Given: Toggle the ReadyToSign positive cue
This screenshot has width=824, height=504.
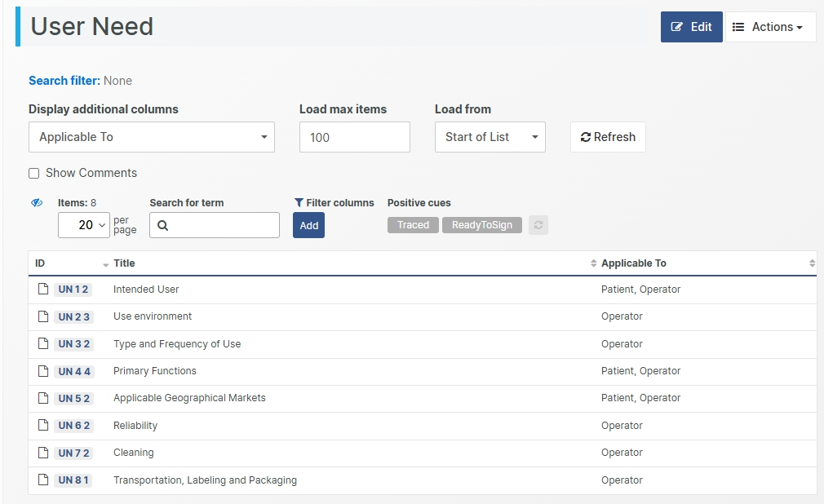Looking at the screenshot, I should pyautogui.click(x=482, y=225).
